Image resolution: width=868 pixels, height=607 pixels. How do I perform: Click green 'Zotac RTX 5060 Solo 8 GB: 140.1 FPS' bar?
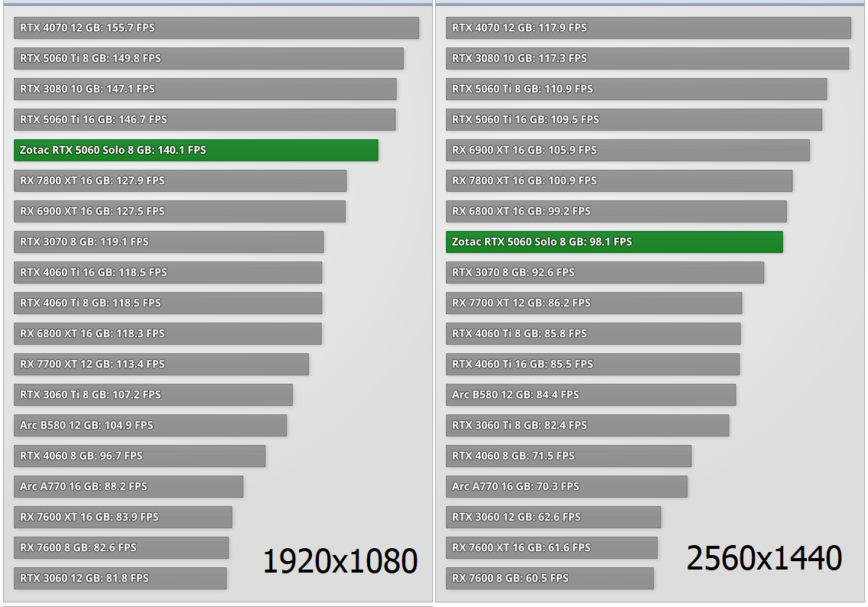point(196,150)
